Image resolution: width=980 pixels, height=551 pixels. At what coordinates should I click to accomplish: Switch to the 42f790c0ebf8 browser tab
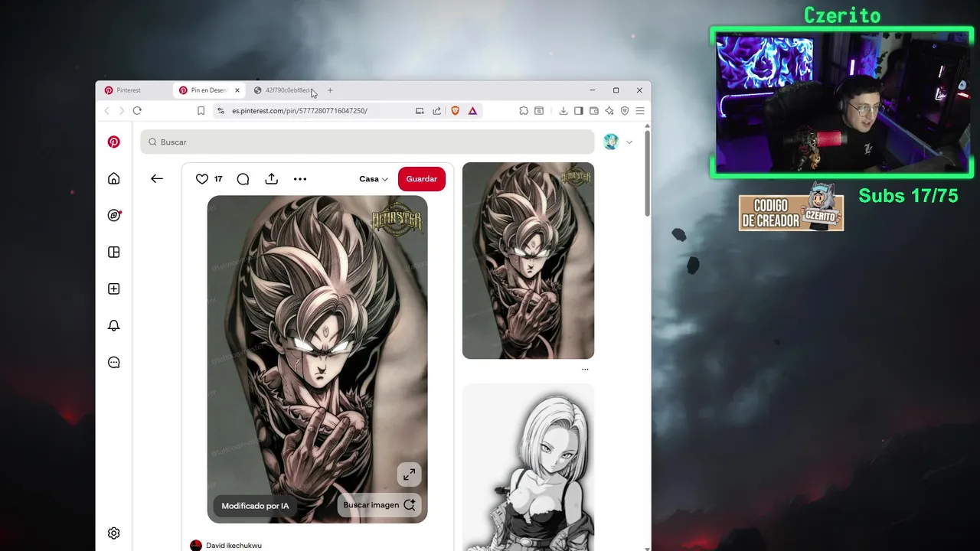[x=283, y=90]
